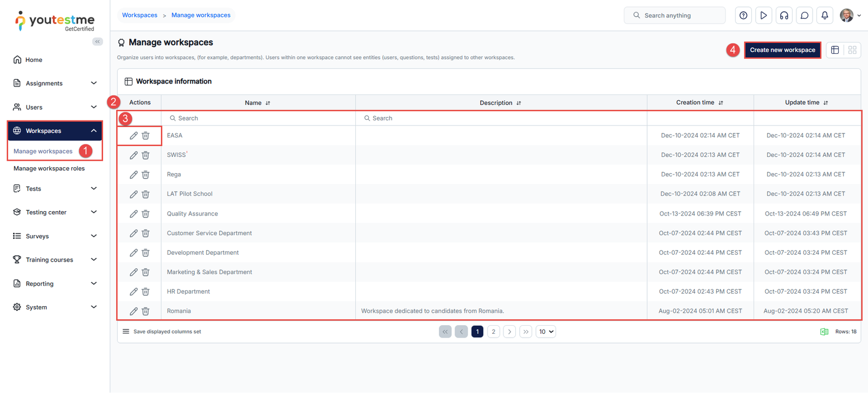The image size is (868, 393).
Task: Go to page 2 of the table
Action: point(493,332)
